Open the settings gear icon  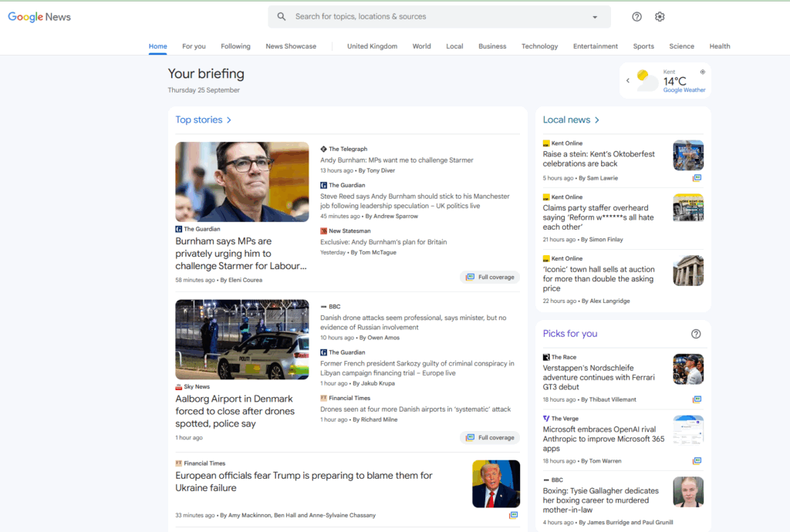click(x=660, y=17)
